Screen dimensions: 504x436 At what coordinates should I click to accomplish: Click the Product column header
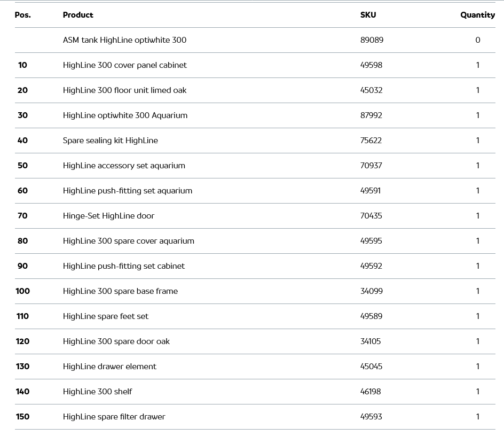[78, 15]
